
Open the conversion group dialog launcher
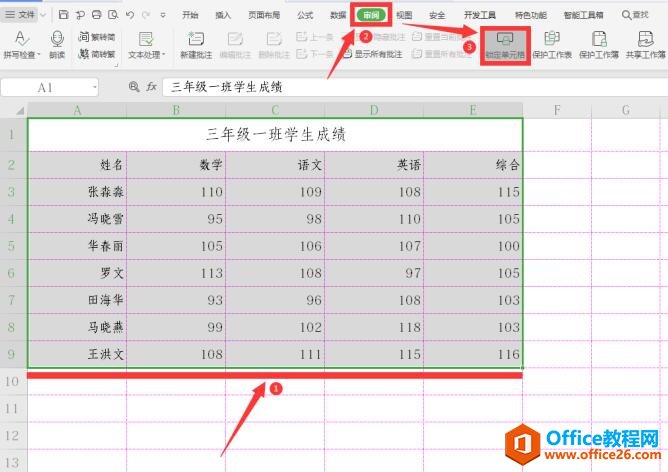click(x=116, y=66)
